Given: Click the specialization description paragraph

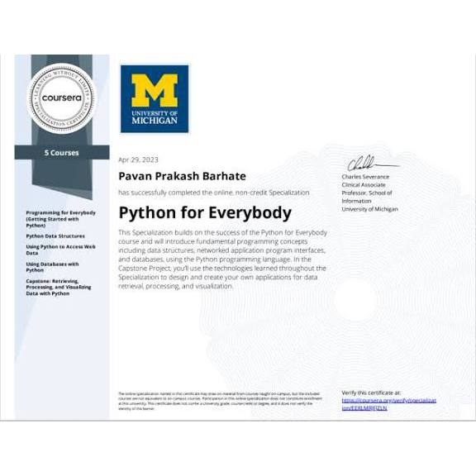Looking at the screenshot, I should (222, 259).
